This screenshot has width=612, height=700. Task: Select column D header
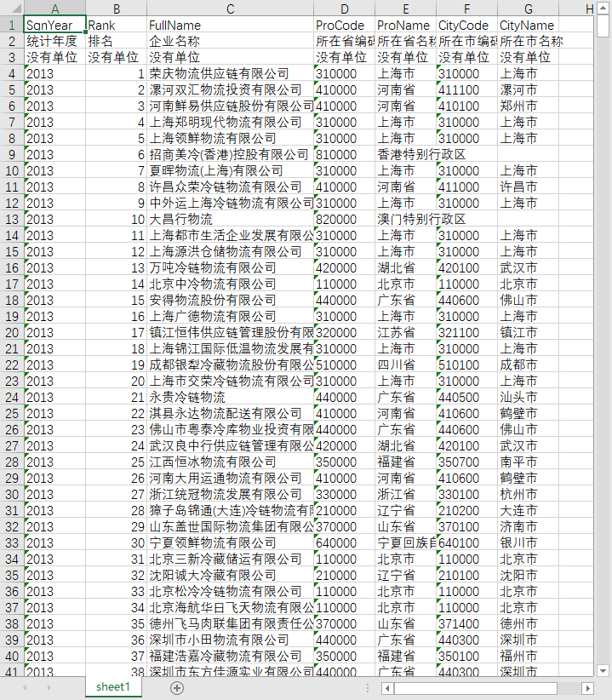[x=345, y=9]
